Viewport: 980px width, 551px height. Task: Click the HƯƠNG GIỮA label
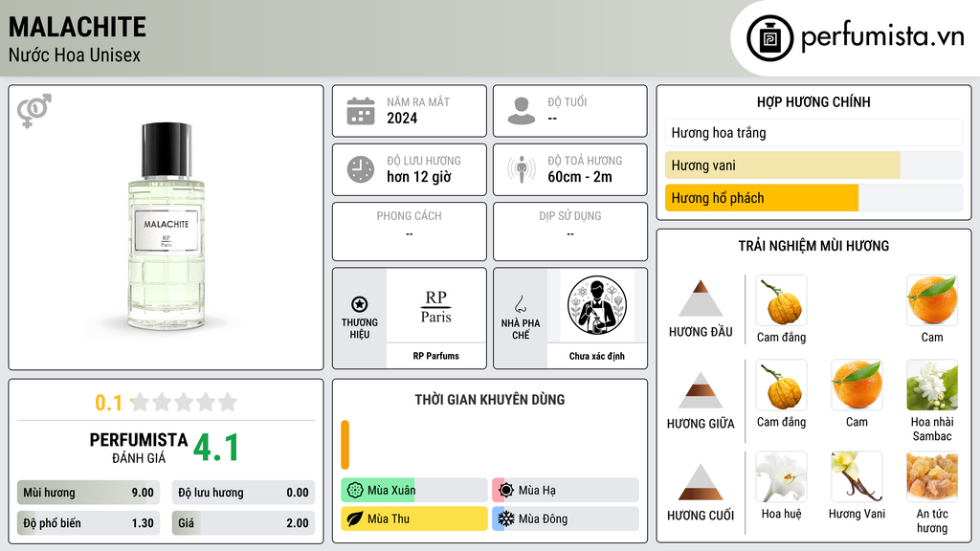701,424
